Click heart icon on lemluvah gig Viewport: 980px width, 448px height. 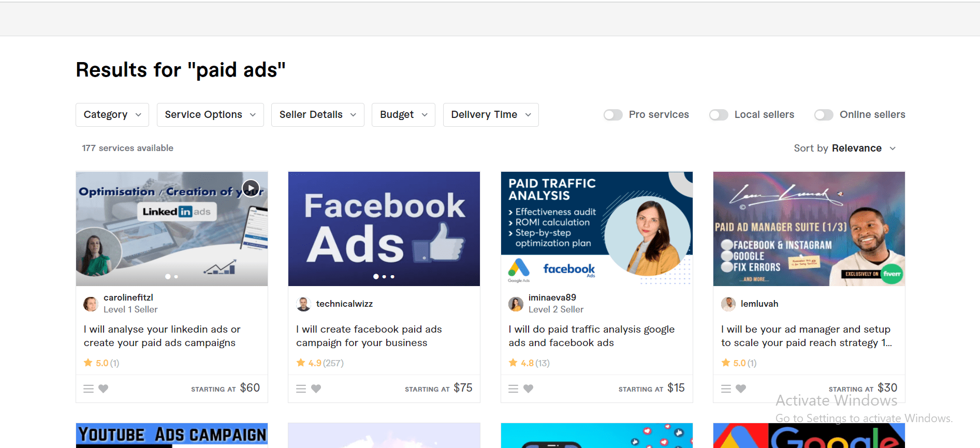coord(741,389)
